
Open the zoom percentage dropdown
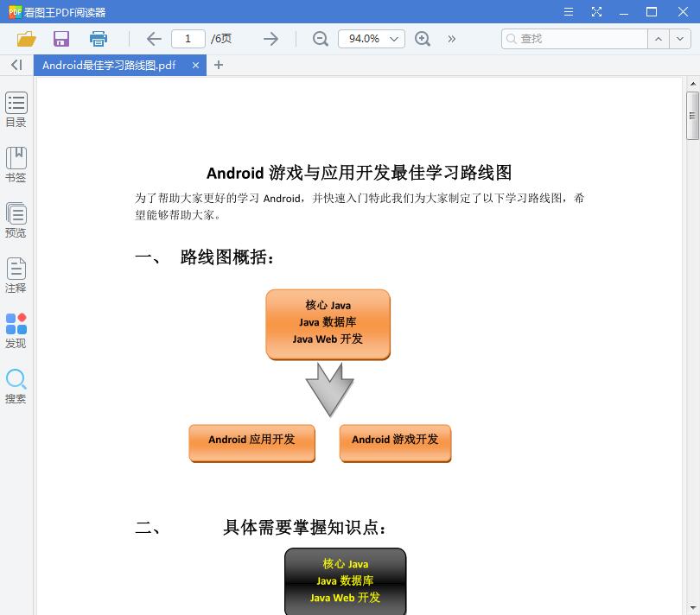tap(372, 39)
